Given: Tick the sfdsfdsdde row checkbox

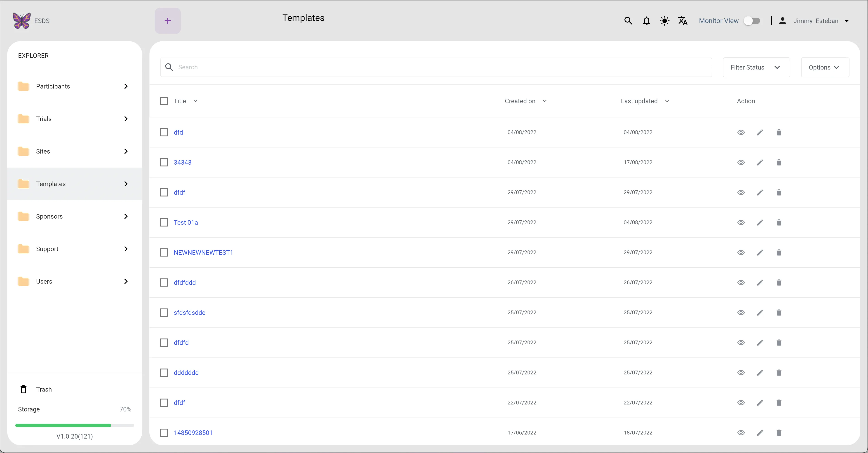Looking at the screenshot, I should tap(164, 313).
